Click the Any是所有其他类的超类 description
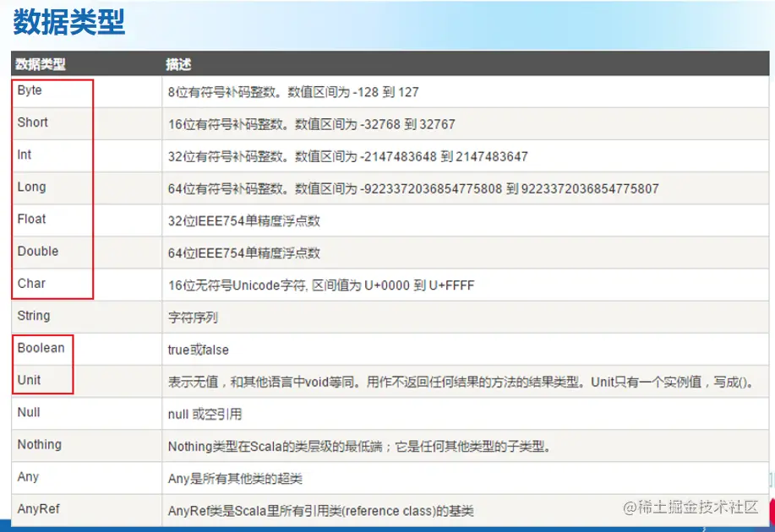The width and height of the screenshot is (775, 532). tap(235, 479)
